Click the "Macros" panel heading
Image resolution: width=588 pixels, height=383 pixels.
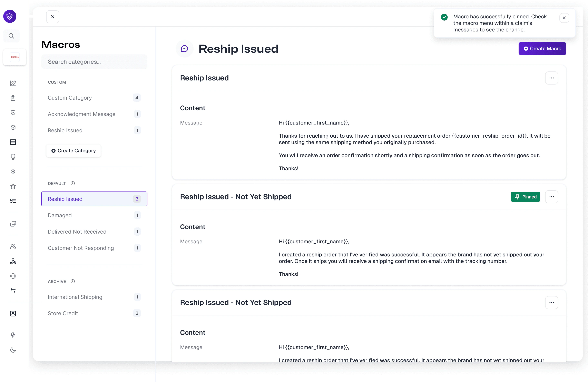click(x=61, y=45)
